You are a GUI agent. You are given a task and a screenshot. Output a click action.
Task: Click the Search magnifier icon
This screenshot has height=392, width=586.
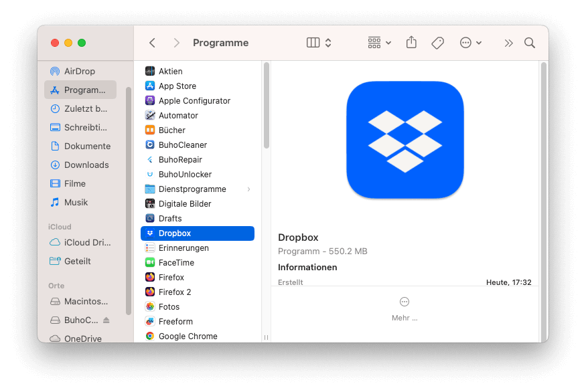530,43
